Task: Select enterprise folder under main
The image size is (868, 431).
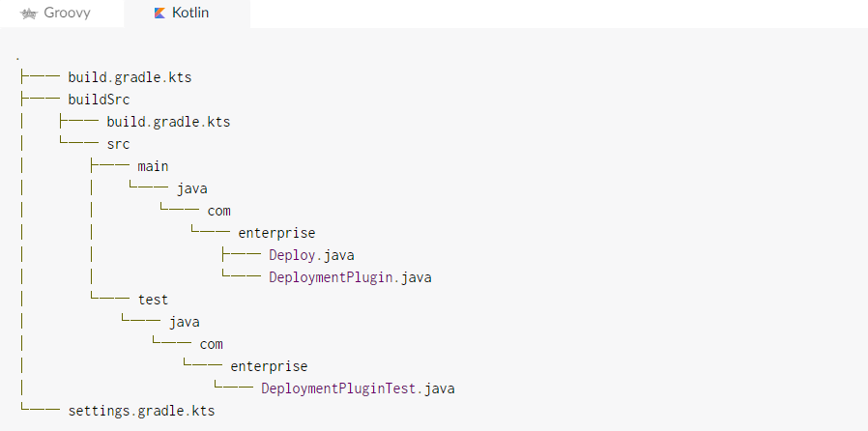Action: (x=276, y=233)
